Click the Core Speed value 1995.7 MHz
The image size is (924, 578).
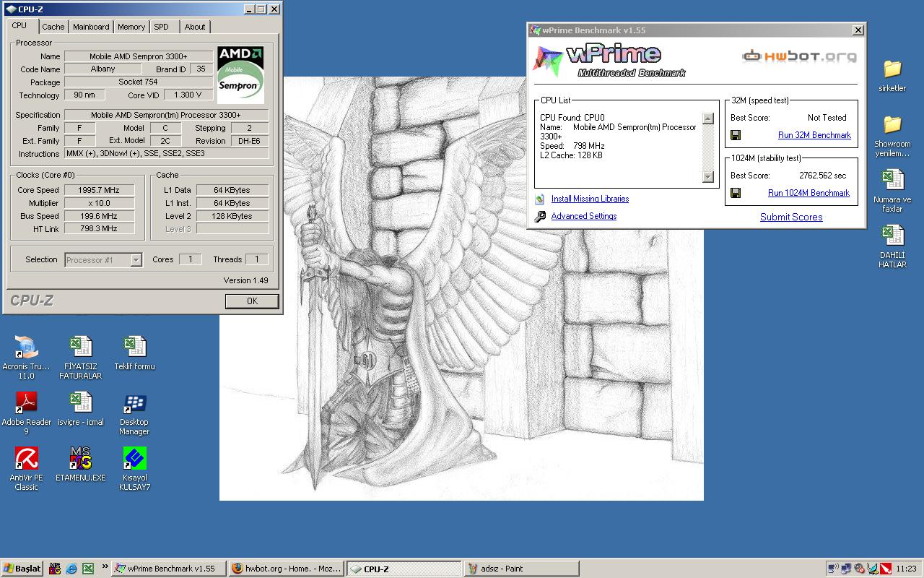98,190
